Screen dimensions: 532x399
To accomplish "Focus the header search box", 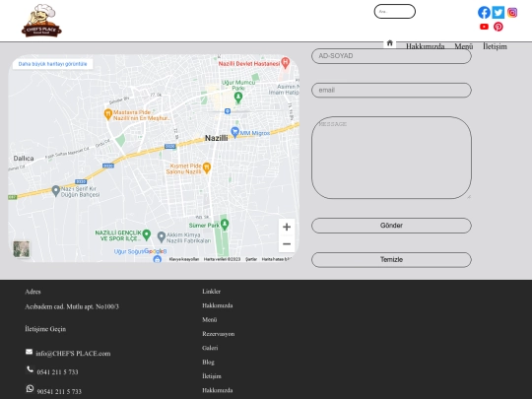I will pyautogui.click(x=395, y=11).
